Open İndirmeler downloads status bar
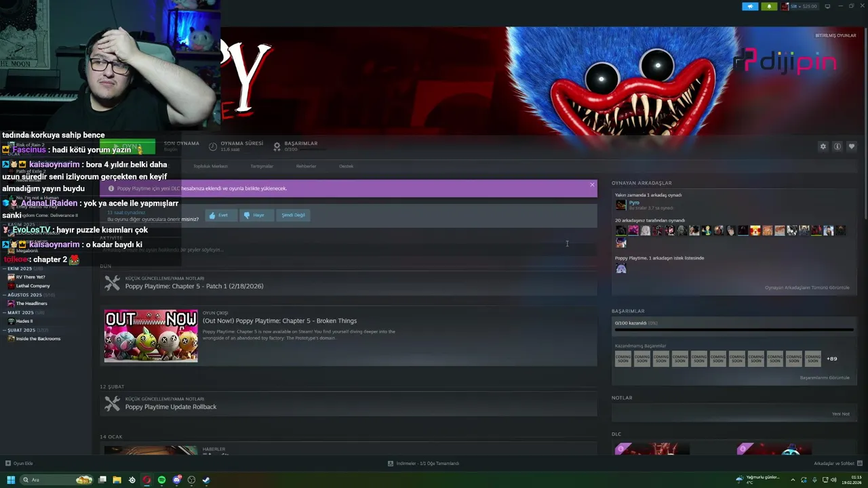Viewport: 868px width, 488px height. [424, 464]
